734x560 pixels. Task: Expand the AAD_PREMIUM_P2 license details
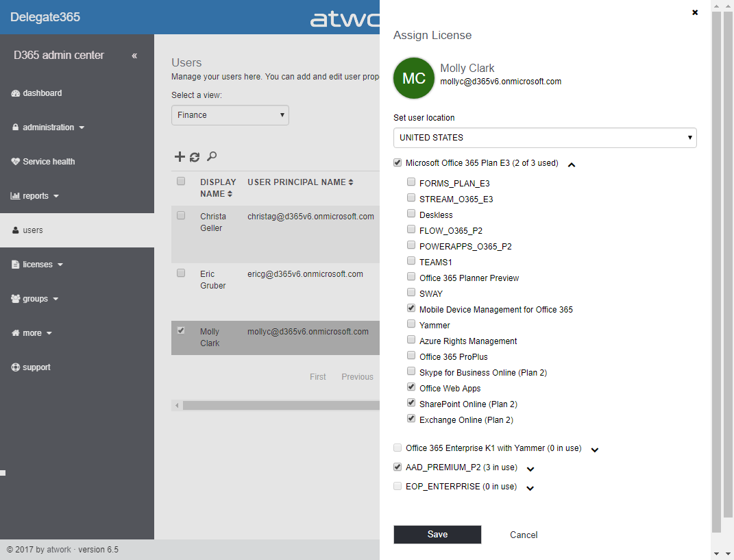[x=530, y=469]
